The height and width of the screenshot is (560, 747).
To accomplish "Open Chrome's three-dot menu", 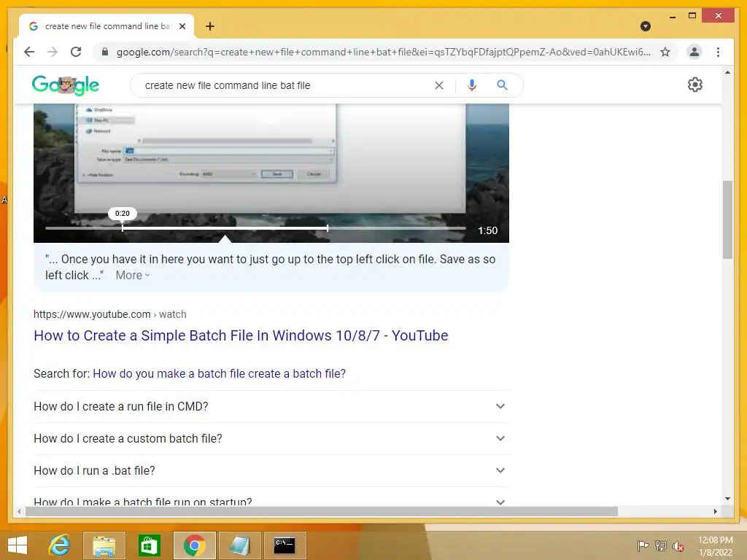I will [x=718, y=52].
